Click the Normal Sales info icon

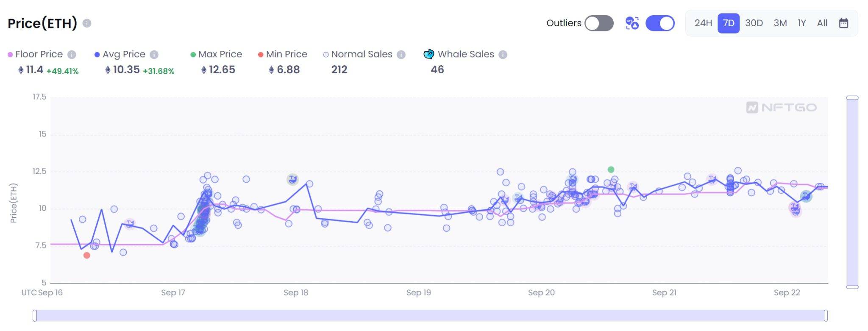click(401, 55)
